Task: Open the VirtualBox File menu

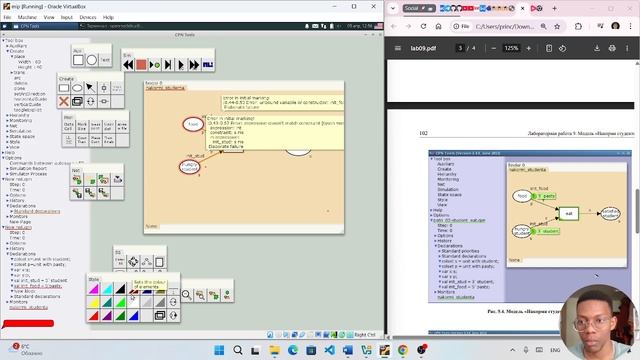Action: [x=7, y=18]
